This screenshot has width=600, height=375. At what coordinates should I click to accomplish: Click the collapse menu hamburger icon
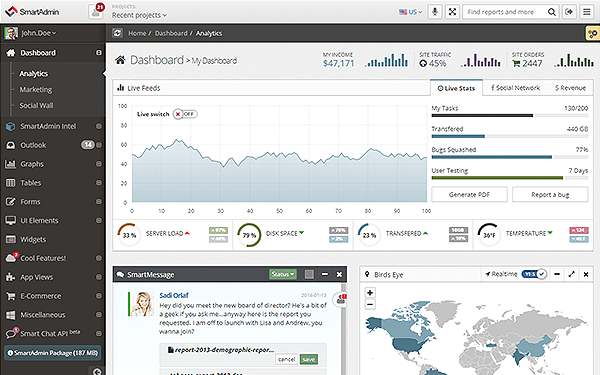click(x=587, y=12)
